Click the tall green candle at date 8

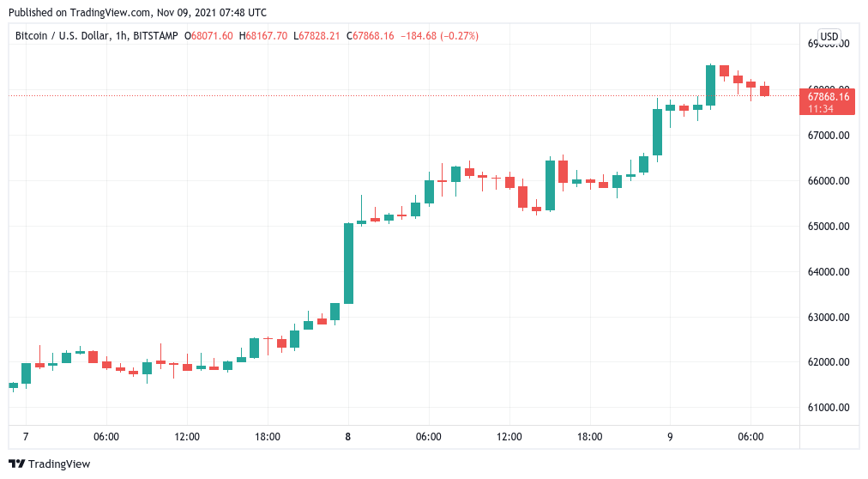[x=348, y=263]
